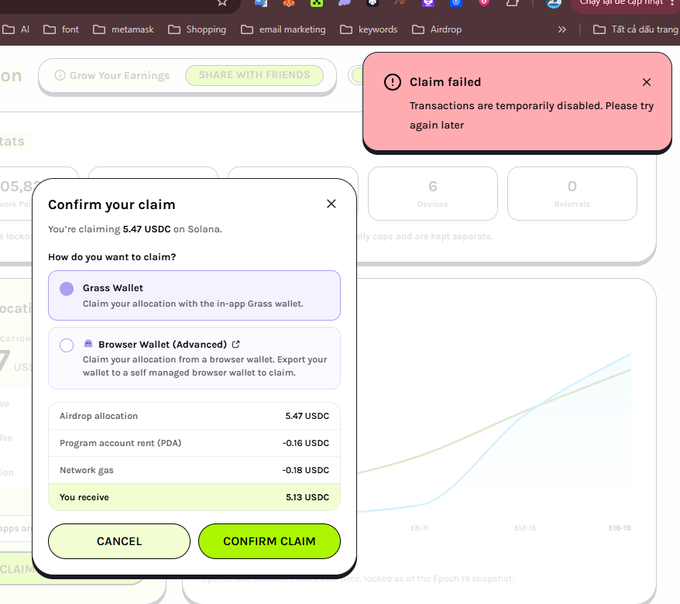Image resolution: width=680 pixels, height=604 pixels.
Task: Click the Network gas label
Action: (x=86, y=470)
